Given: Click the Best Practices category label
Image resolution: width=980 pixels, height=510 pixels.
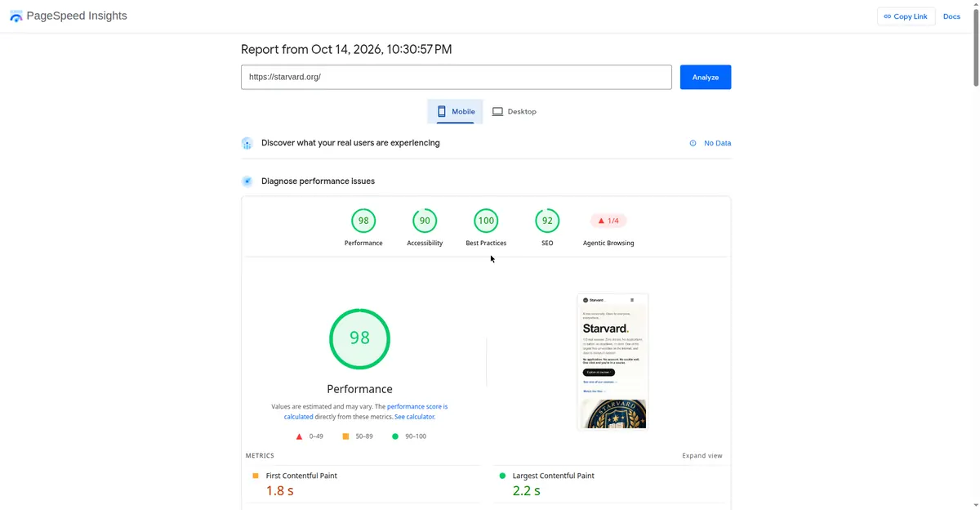Looking at the screenshot, I should click(x=486, y=243).
